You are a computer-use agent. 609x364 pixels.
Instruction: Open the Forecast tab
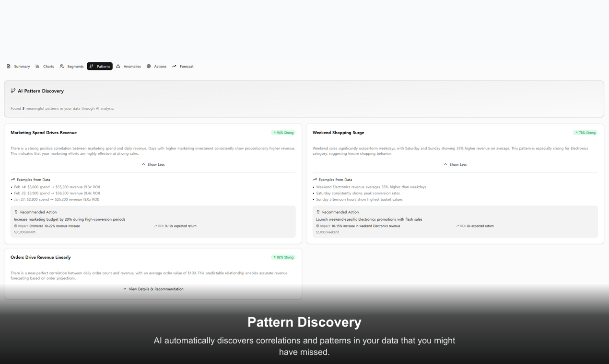[183, 66]
